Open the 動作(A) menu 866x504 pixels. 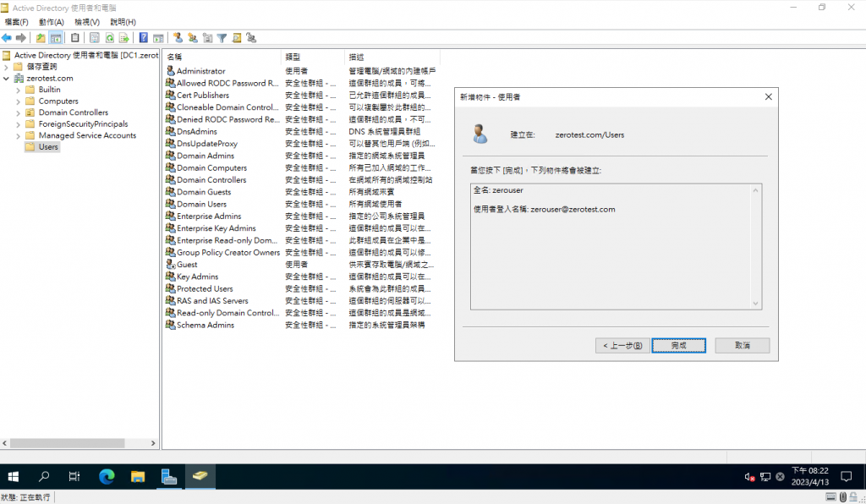[52, 22]
